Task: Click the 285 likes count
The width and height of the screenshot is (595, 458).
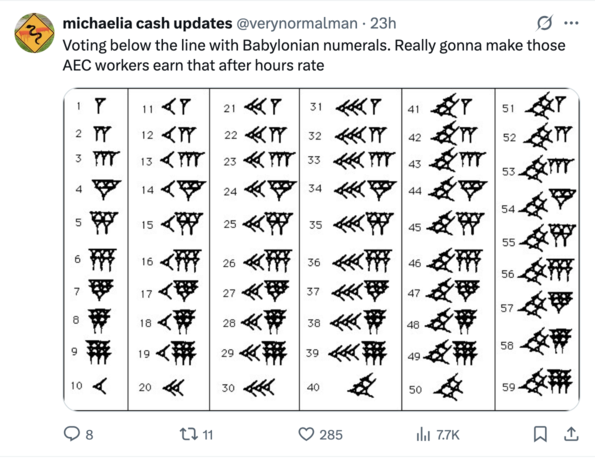Action: point(331,435)
